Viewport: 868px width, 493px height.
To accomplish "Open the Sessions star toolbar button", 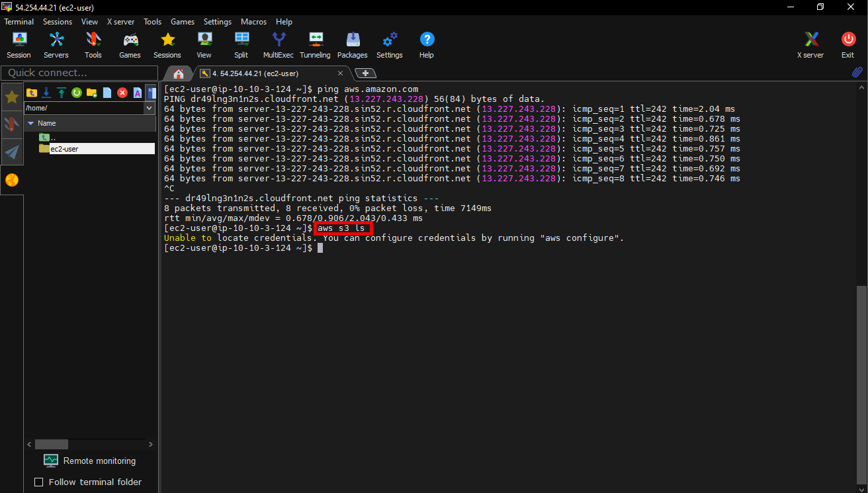I will (167, 45).
